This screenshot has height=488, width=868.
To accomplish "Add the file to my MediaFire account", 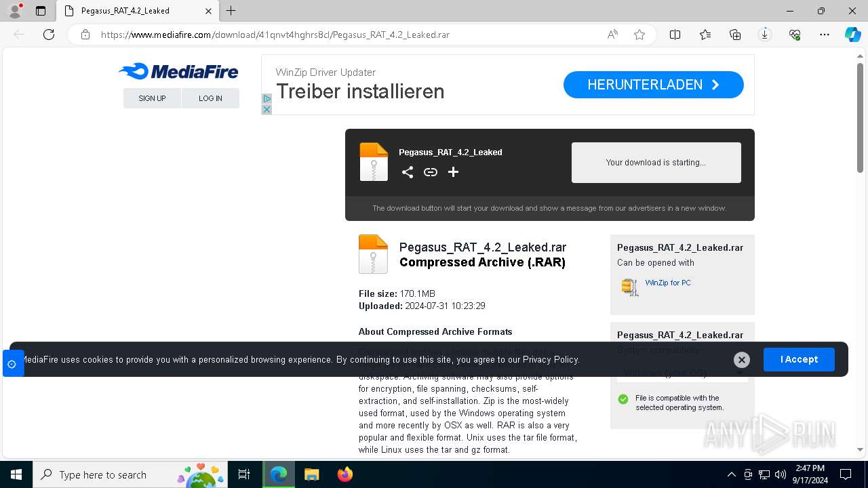I will pos(454,172).
